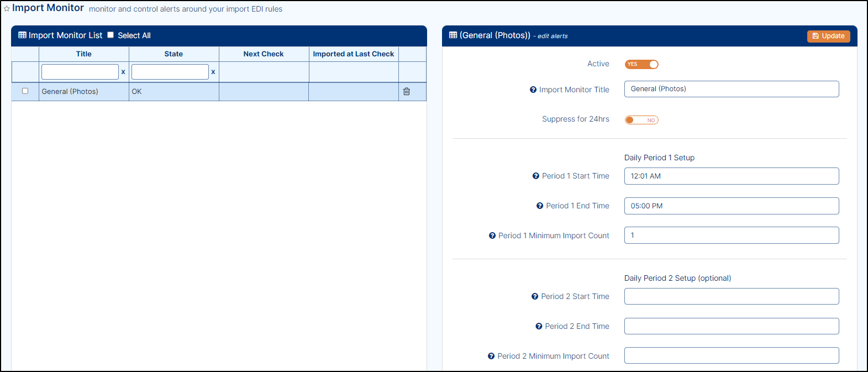Click help icon for Period 2 Minimum Import Count
868x372 pixels.
point(491,356)
